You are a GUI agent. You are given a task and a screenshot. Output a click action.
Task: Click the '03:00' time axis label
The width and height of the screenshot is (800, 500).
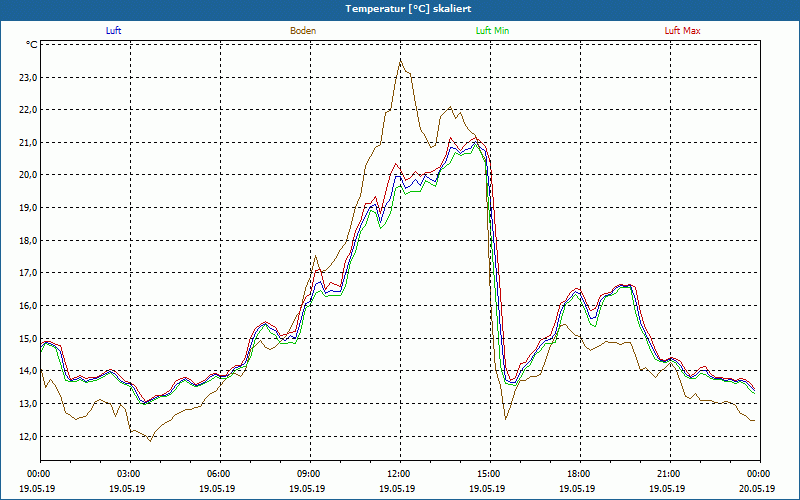[x=131, y=474]
